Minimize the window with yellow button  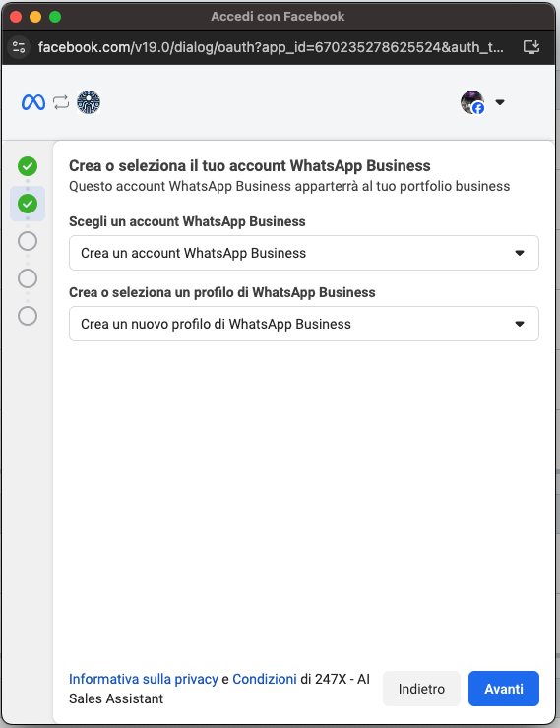coord(35,17)
